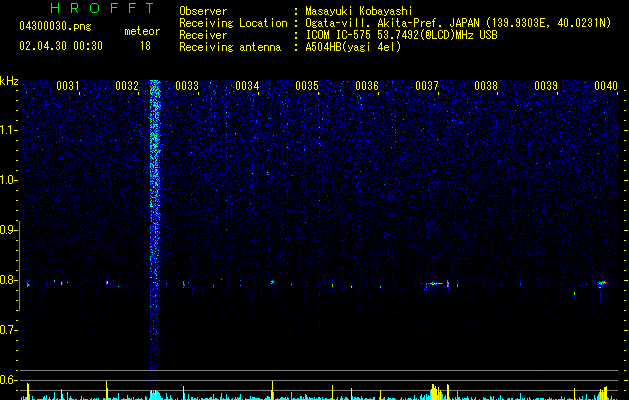The image size is (629, 400).
Task: Click time marker 0038
Action: (x=486, y=86)
